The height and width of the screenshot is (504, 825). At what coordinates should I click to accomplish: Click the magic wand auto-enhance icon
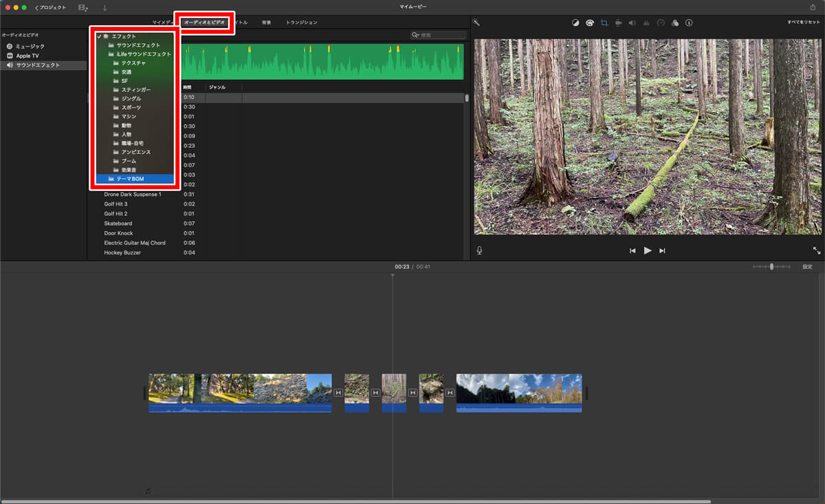pyautogui.click(x=476, y=23)
